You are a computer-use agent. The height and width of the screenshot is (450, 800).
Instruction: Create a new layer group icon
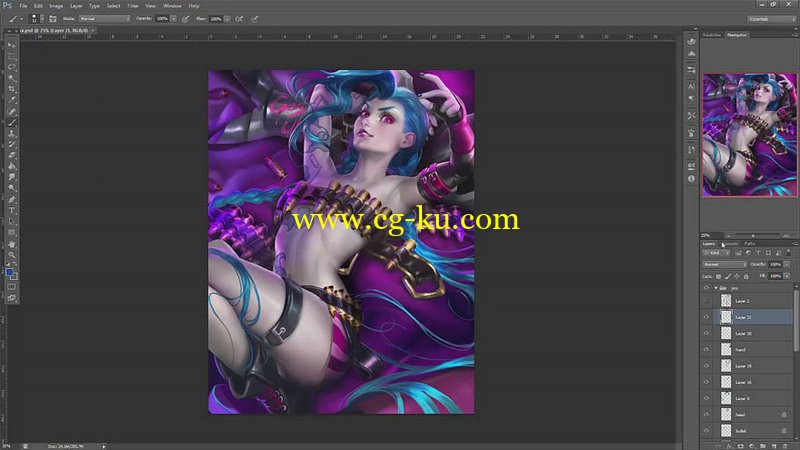click(x=763, y=446)
